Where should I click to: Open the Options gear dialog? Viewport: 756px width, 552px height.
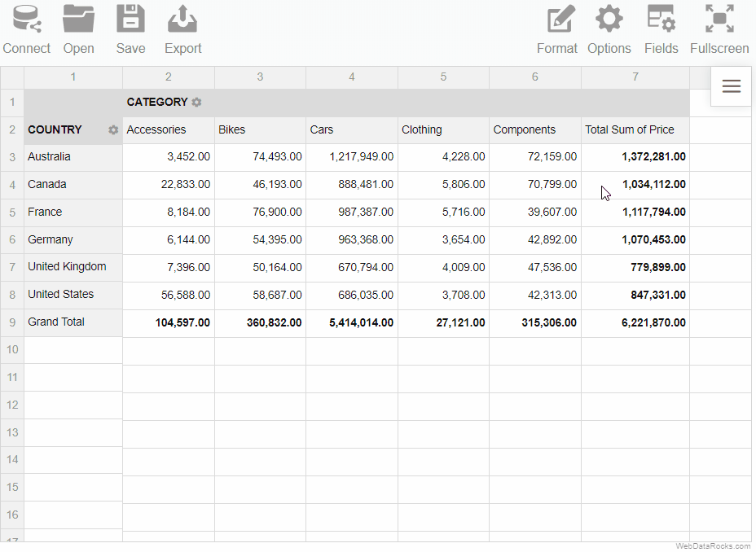(609, 30)
